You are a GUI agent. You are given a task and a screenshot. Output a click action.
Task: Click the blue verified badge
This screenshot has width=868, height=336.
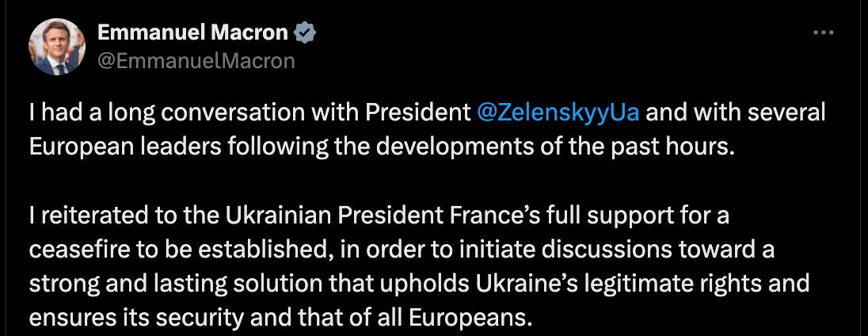click(305, 32)
